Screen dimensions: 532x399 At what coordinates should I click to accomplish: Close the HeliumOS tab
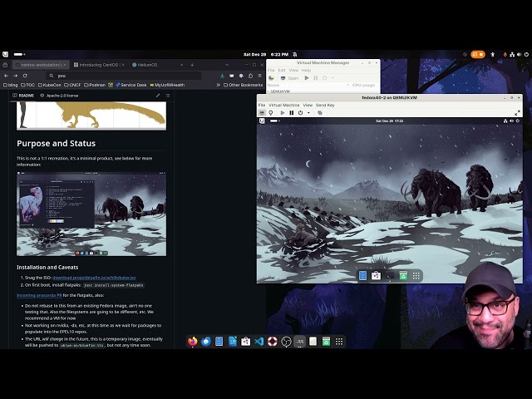[x=181, y=65]
